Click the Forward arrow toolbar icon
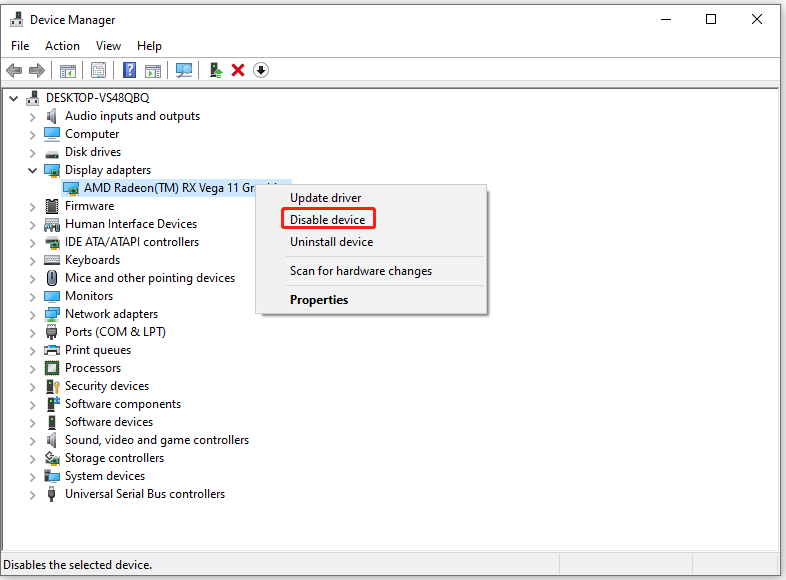This screenshot has height=580, width=786. [37, 70]
